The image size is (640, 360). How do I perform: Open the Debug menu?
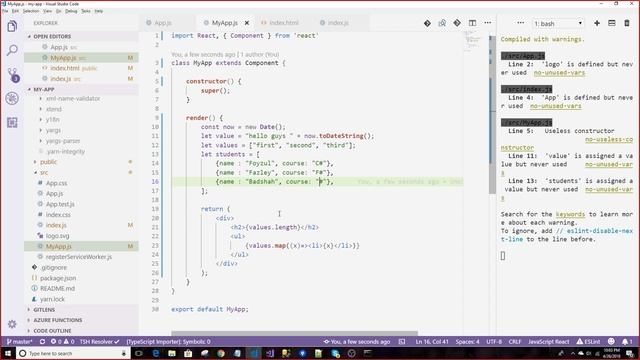(71, 11)
